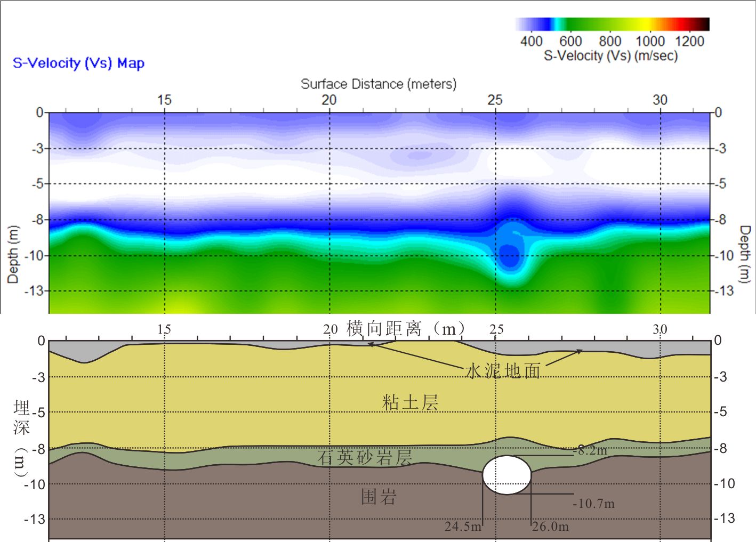Click the velocity color scale bar
This screenshot has width=756, height=542.
click(x=612, y=24)
